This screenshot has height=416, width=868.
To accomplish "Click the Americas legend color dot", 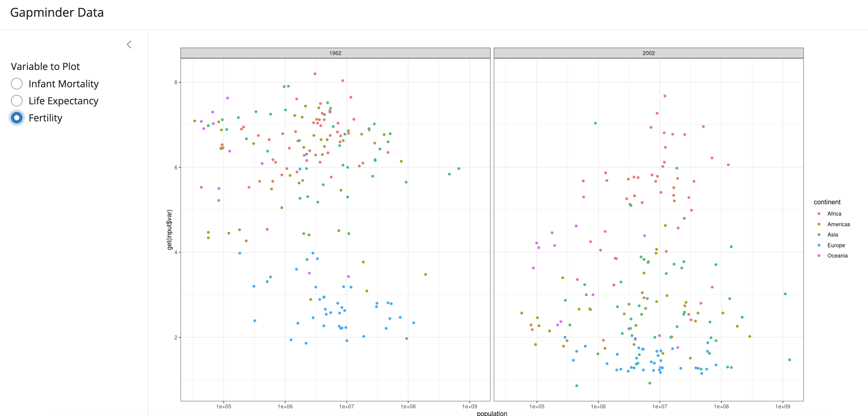I will [819, 224].
